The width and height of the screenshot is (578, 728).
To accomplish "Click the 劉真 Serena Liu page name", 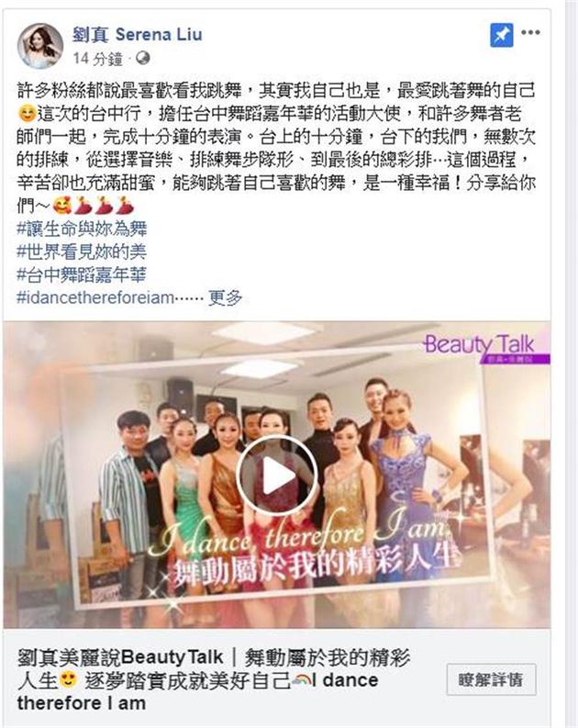I will coord(138,34).
